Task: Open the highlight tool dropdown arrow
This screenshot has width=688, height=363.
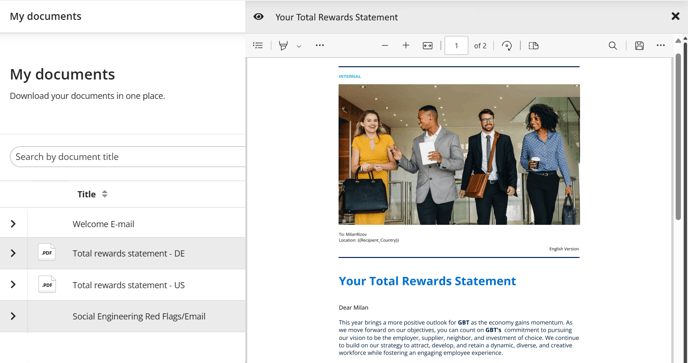Action: point(299,46)
